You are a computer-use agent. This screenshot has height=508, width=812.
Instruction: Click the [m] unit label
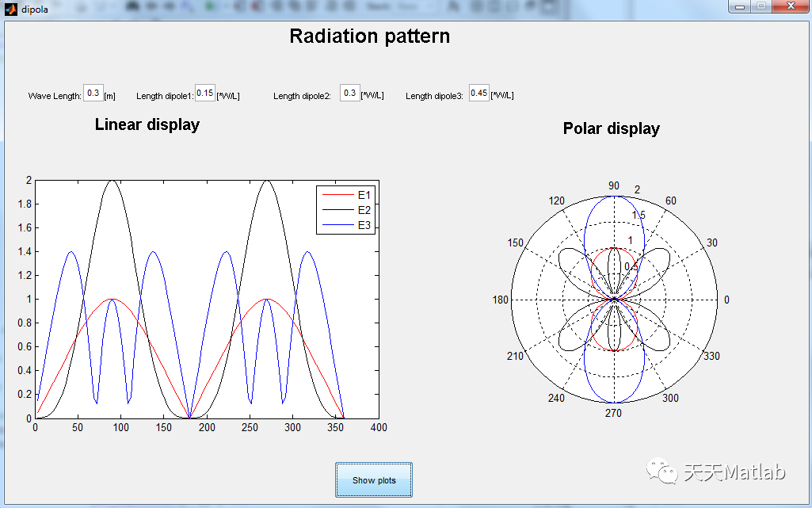[110, 97]
